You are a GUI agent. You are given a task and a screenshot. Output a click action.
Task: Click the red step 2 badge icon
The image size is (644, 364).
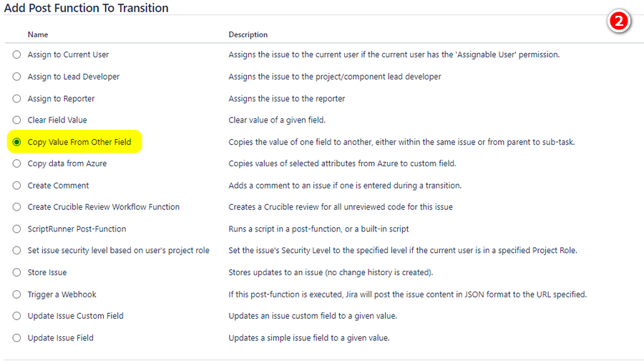tap(619, 21)
